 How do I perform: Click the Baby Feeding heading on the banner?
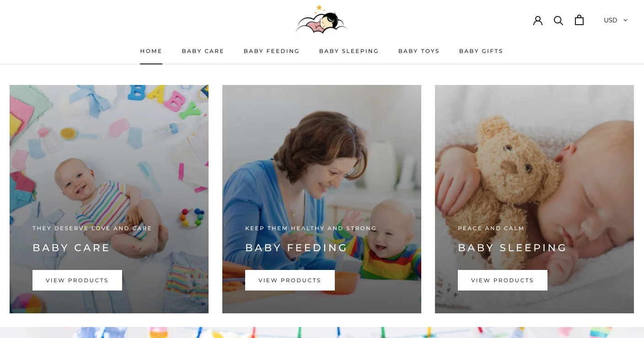click(296, 248)
